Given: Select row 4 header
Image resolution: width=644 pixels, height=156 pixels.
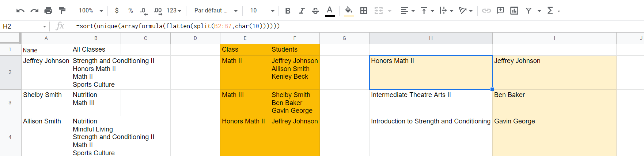Looking at the screenshot, I should click(10, 137).
